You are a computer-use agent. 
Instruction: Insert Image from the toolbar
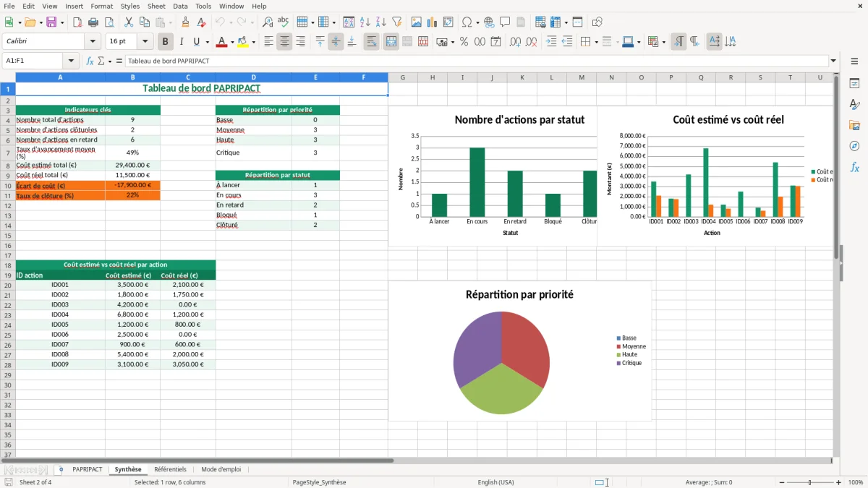point(417,22)
